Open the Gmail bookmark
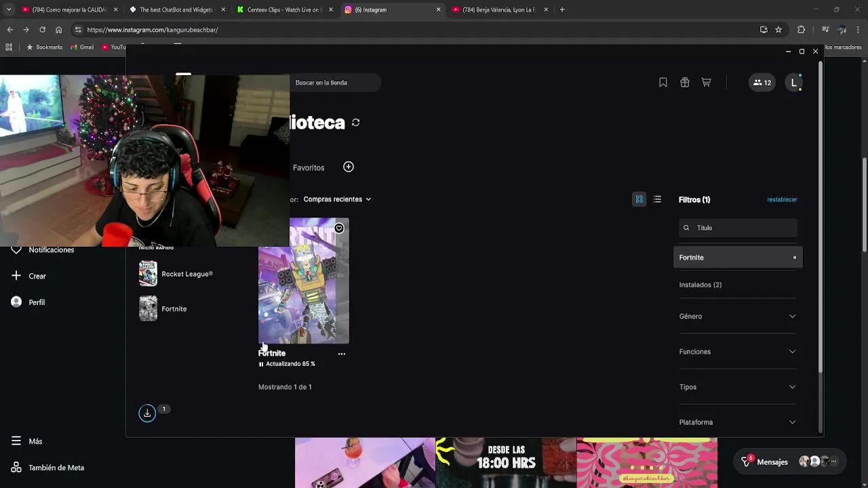 pyautogui.click(x=82, y=47)
